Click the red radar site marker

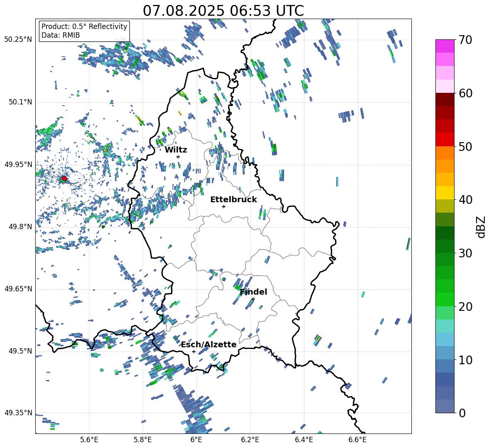[x=64, y=178]
